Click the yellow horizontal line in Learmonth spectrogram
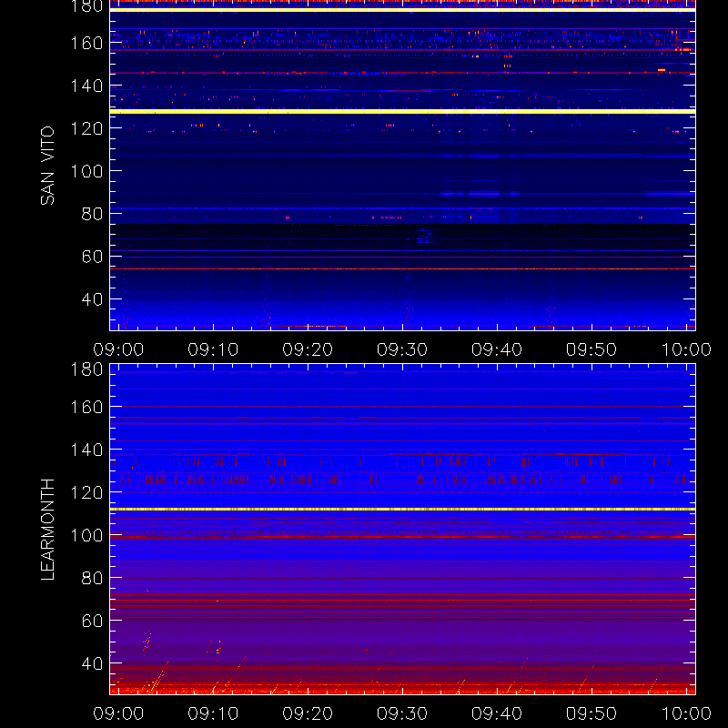The image size is (728, 728). (402, 510)
